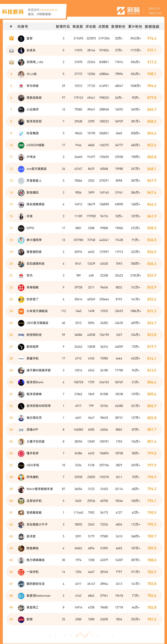This screenshot has width=167, height=644.
Task: Click UGREEN绿联 green avatar icon
Action: tap(21, 145)
